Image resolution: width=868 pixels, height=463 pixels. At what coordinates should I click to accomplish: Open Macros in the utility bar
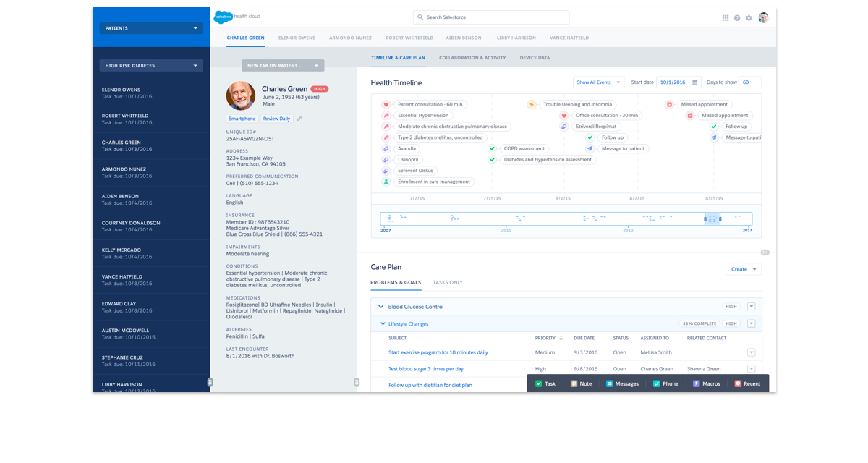click(x=706, y=383)
